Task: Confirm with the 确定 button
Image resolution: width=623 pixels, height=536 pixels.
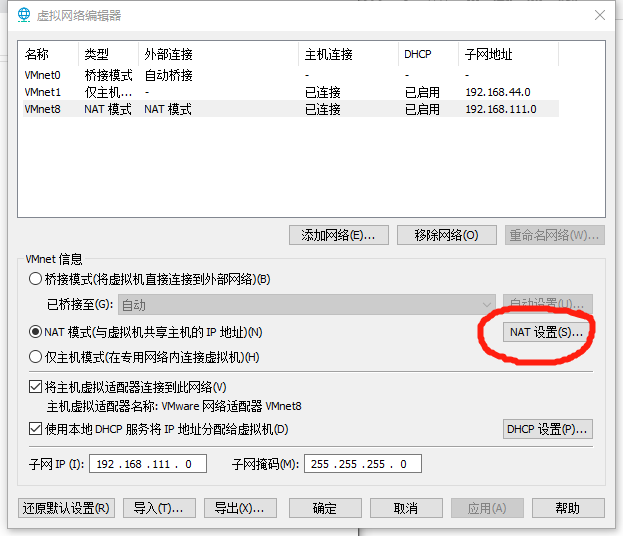Action: (x=325, y=508)
